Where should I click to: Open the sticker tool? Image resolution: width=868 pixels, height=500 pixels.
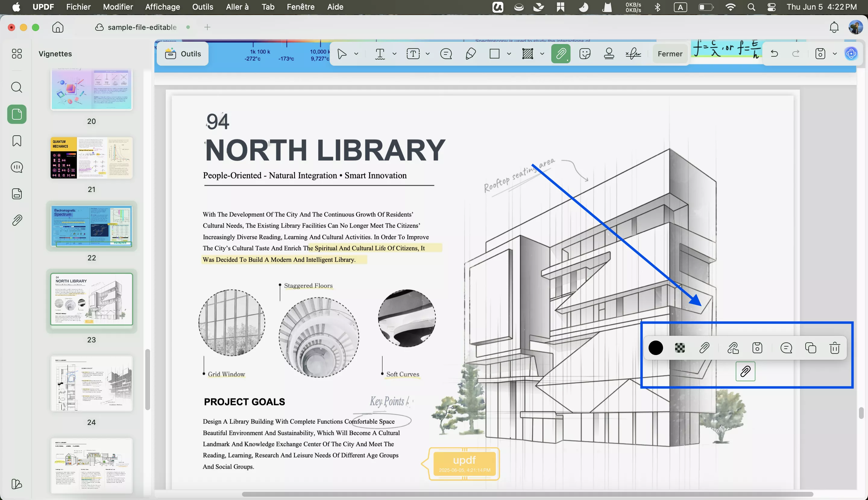pos(585,54)
